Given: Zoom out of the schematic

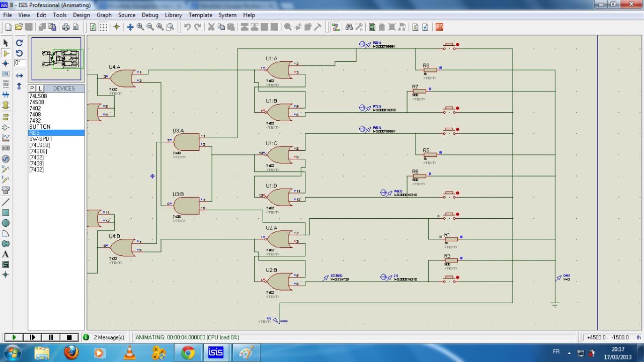Looking at the screenshot, I should [x=150, y=27].
